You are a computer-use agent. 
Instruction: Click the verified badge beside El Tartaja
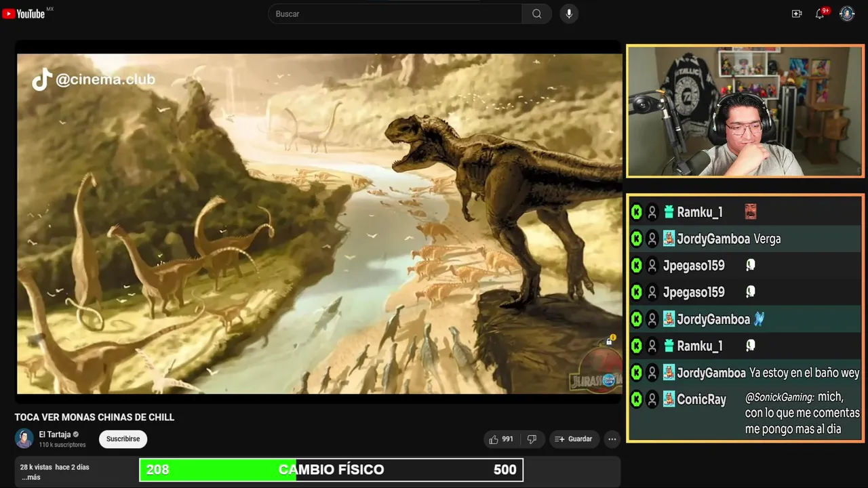click(x=76, y=434)
